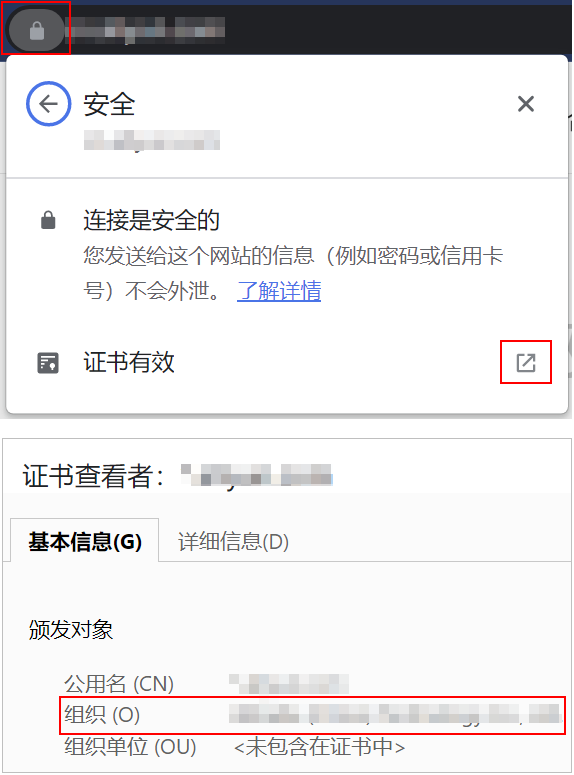Image resolution: width=574 pixels, height=775 pixels.
Task: Click the 安全 popup heading
Action: point(109,104)
